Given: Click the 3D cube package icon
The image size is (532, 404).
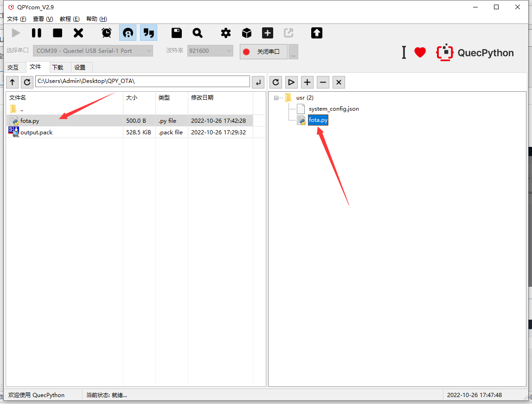Looking at the screenshot, I should point(247,33).
